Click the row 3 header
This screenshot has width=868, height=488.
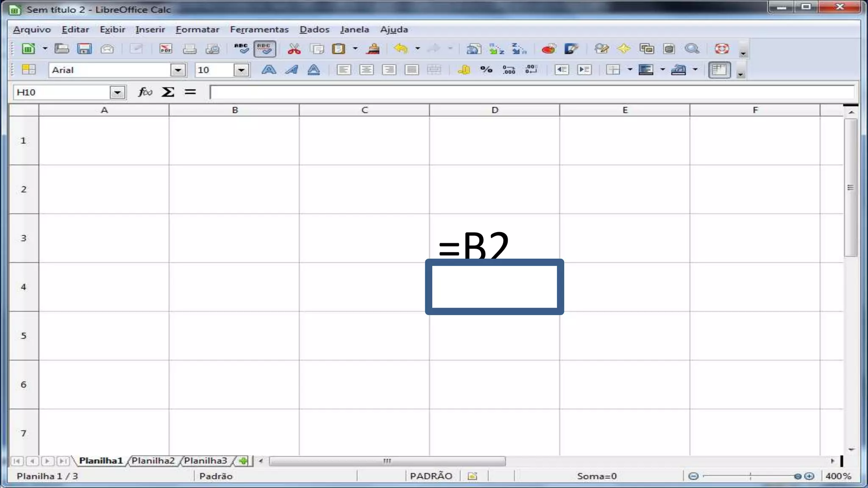(x=24, y=238)
